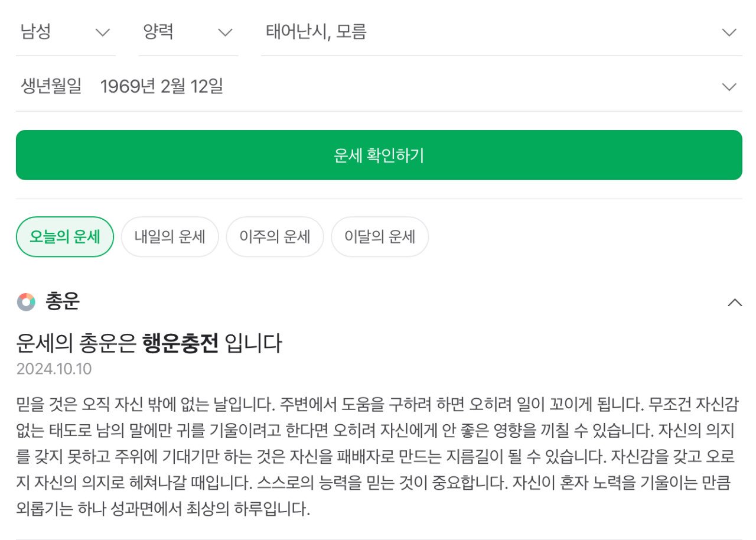
Task: Click the chevron arrow next to 양력
Action: click(x=225, y=32)
